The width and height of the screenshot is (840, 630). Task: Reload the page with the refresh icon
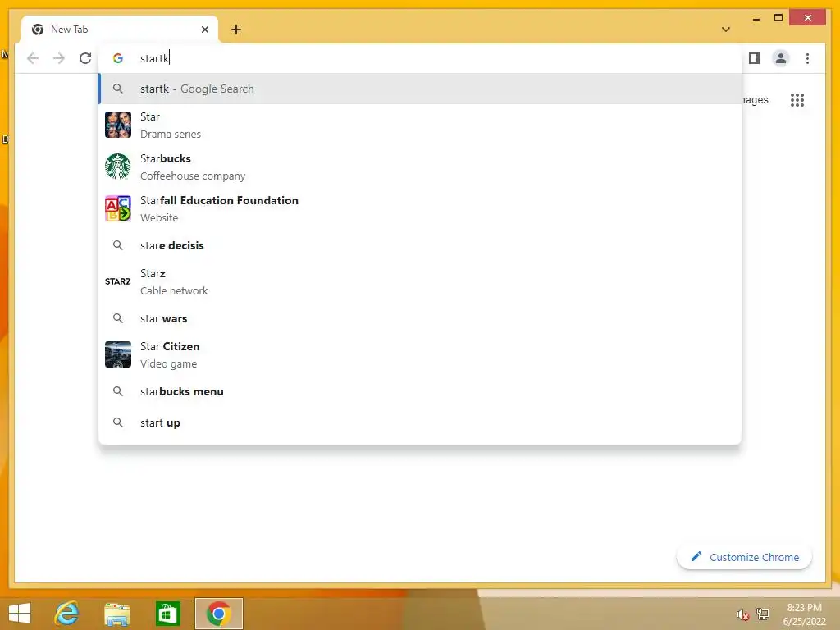point(85,58)
